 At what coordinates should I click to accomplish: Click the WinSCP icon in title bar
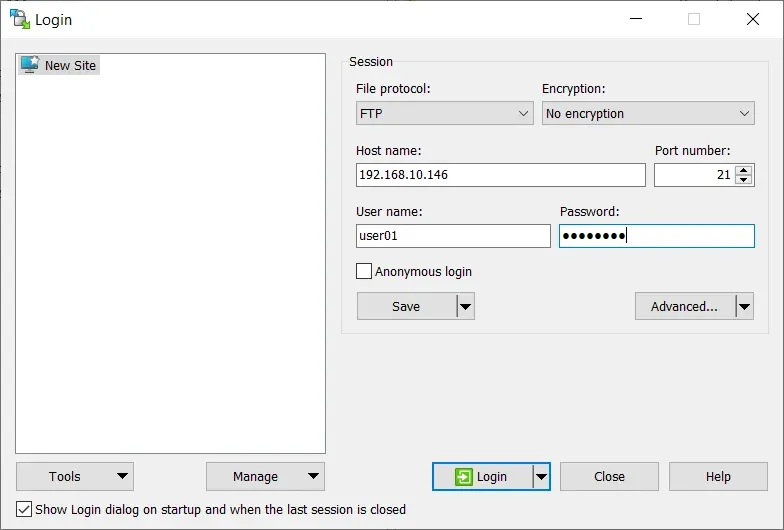point(20,19)
